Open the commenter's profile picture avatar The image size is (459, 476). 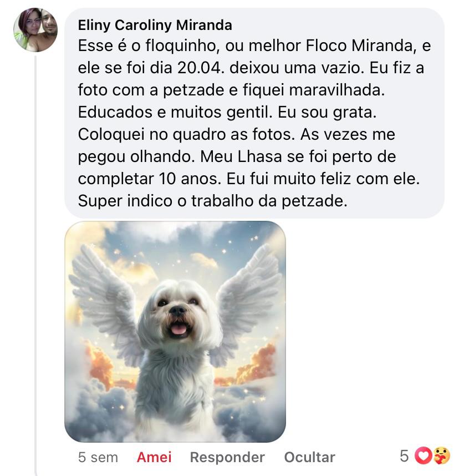[x=35, y=30]
